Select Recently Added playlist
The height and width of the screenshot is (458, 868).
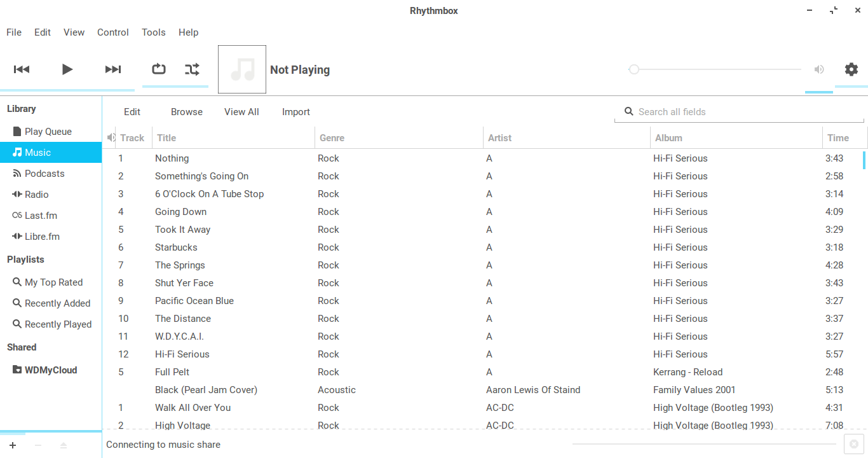51,303
